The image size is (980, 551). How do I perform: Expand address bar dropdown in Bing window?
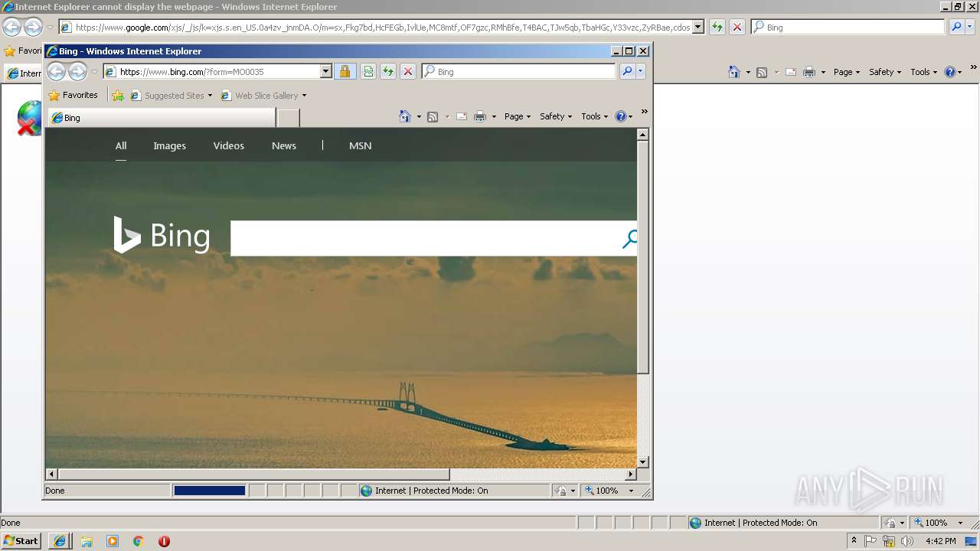click(325, 71)
